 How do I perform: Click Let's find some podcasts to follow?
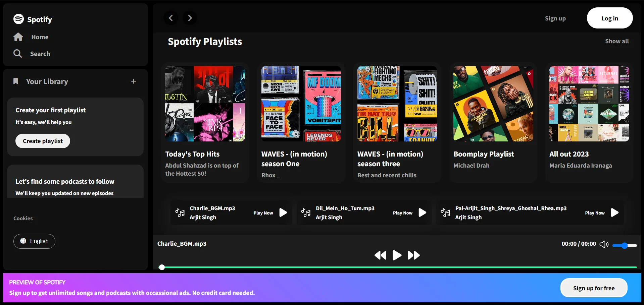[x=65, y=181]
